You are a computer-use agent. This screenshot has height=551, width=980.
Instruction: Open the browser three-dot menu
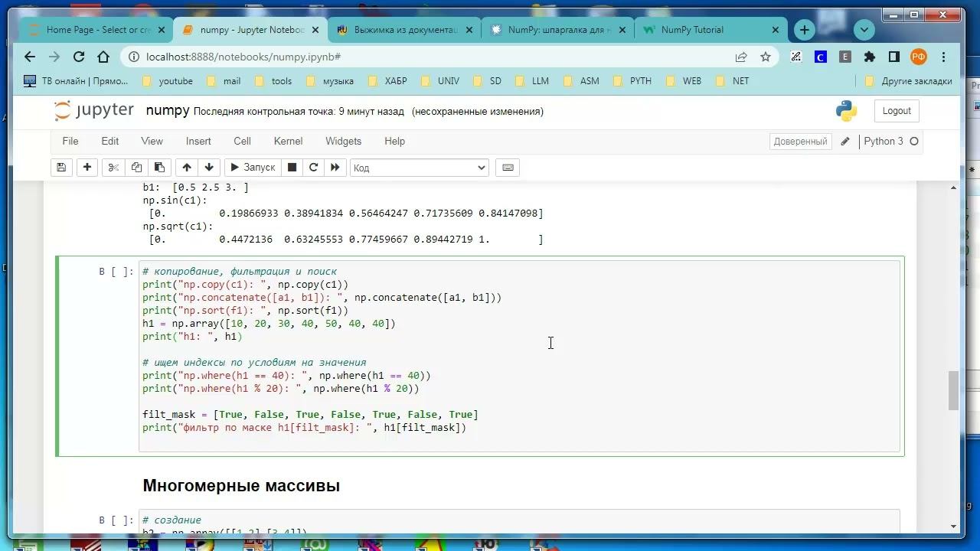(943, 57)
